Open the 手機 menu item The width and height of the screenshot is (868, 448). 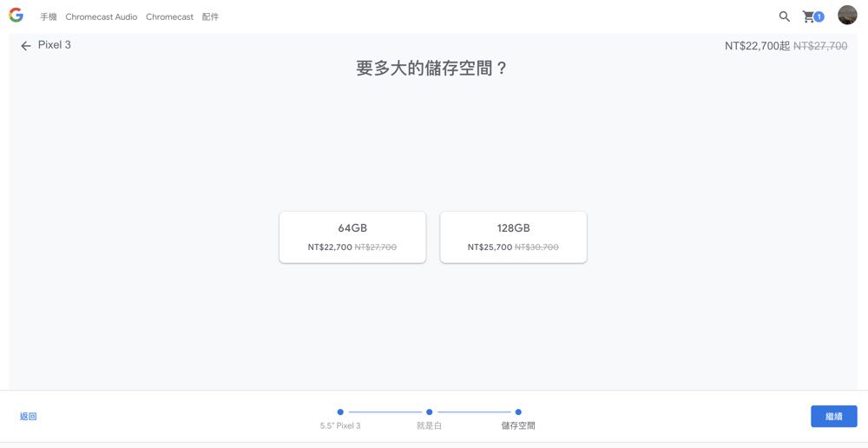48,17
